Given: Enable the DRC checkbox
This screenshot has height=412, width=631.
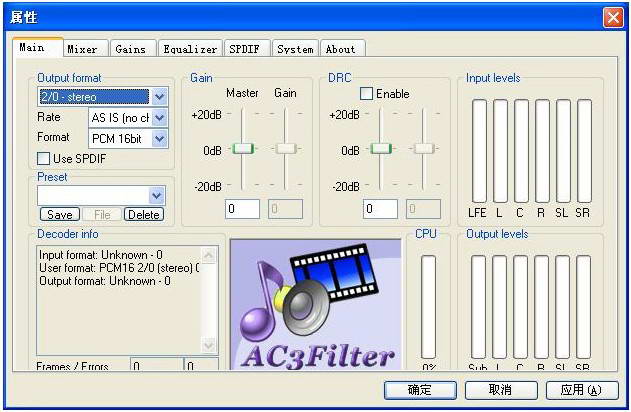Looking at the screenshot, I should [366, 94].
